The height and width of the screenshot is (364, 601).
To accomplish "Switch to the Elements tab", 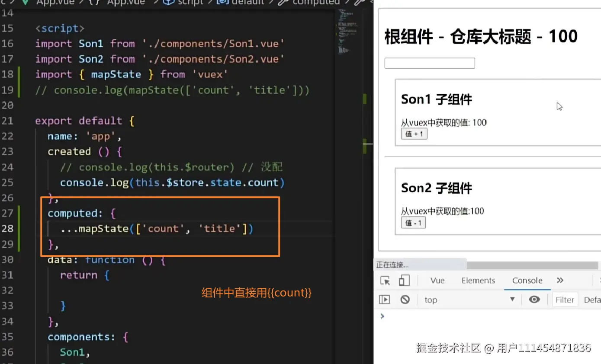I will click(478, 281).
